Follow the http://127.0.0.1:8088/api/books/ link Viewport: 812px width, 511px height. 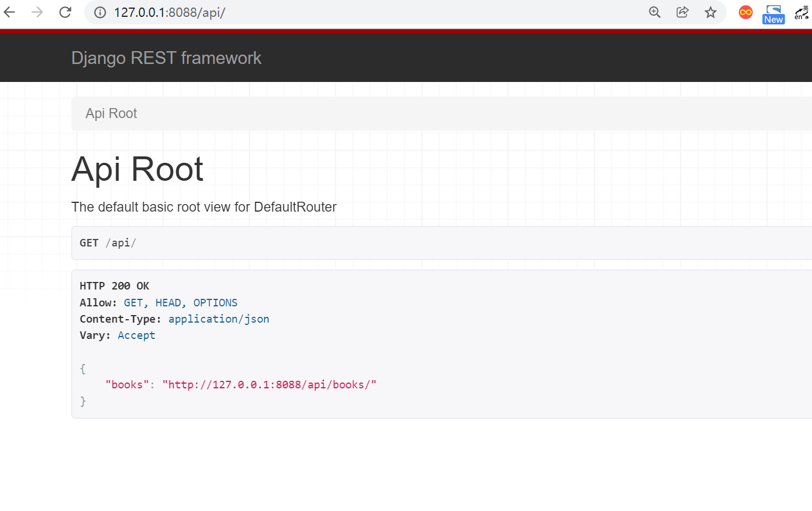click(270, 385)
